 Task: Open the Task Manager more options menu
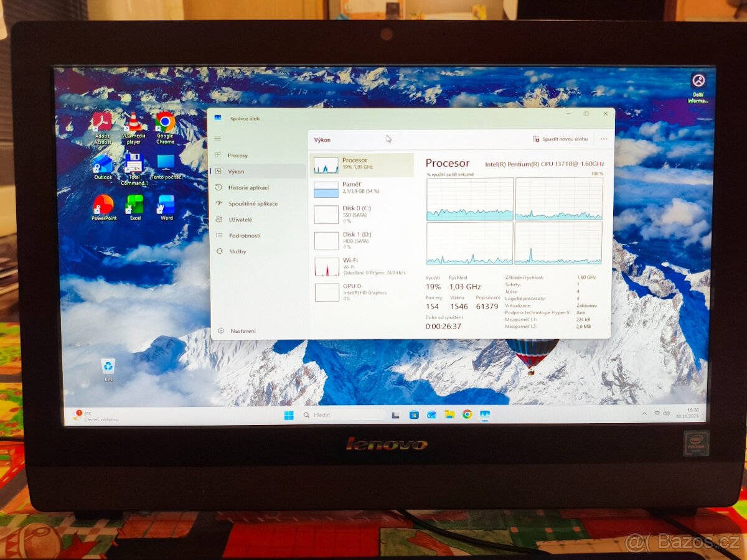(603, 139)
